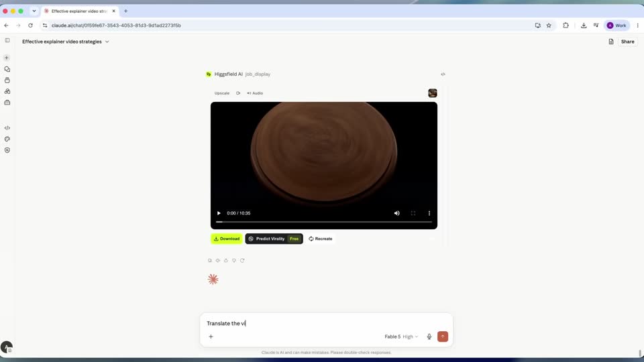
Task: Download the generated video
Action: (x=227, y=239)
